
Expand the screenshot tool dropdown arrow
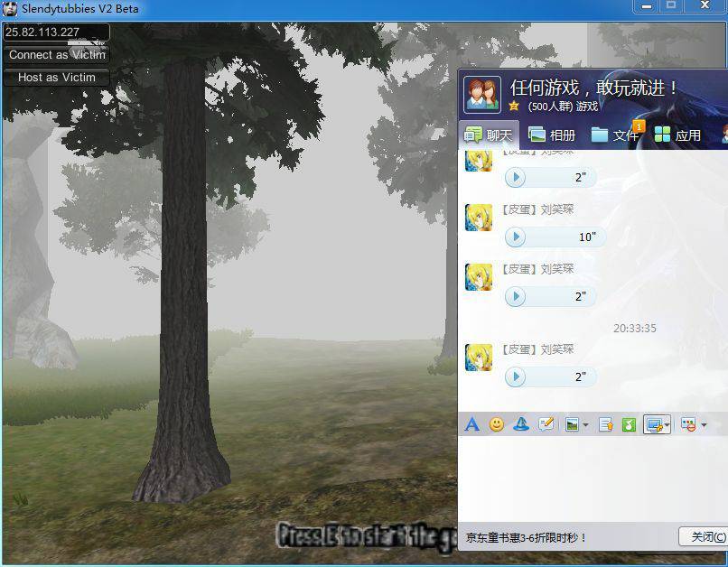tap(667, 425)
